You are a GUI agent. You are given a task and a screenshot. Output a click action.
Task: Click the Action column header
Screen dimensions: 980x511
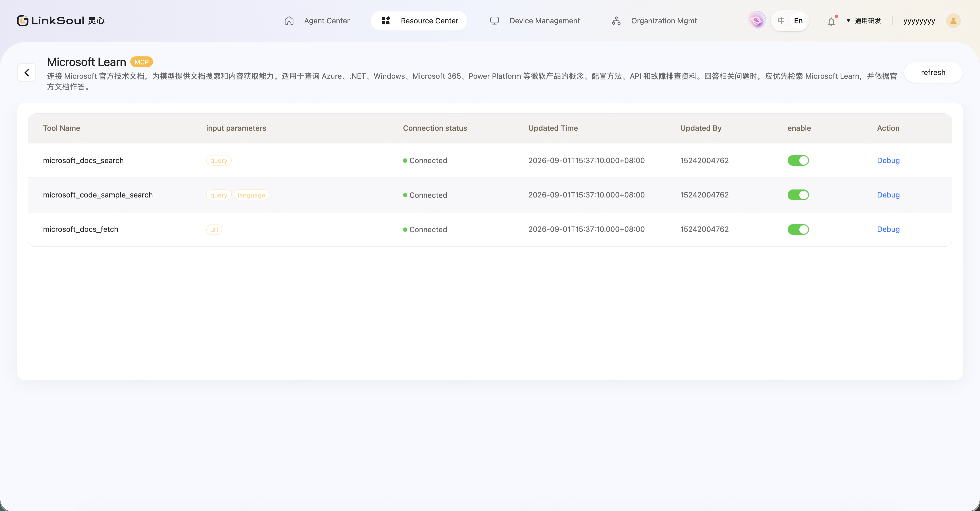(888, 128)
